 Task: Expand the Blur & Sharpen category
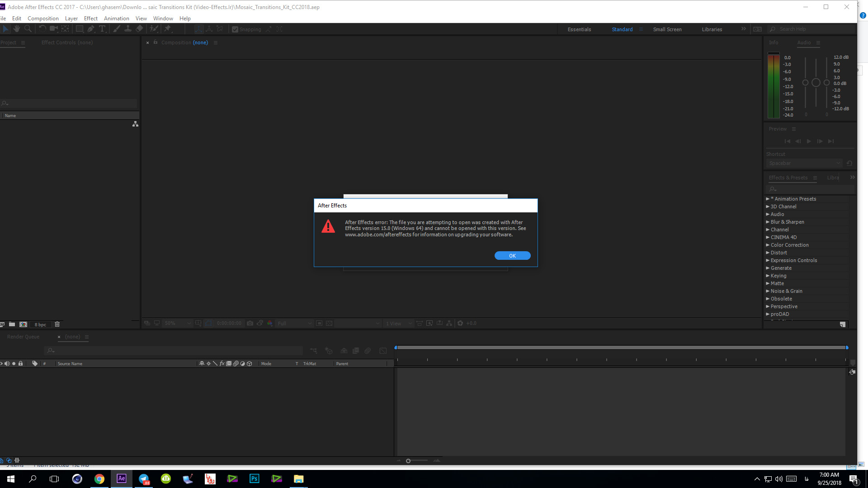[x=768, y=222]
